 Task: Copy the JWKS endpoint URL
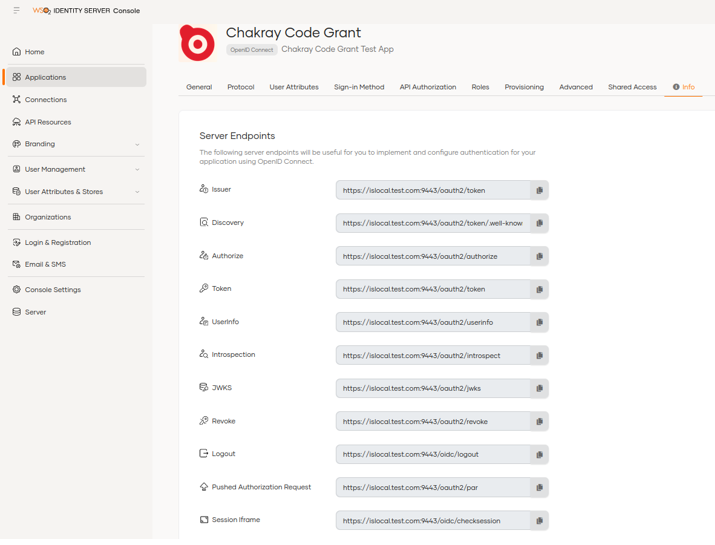click(539, 388)
